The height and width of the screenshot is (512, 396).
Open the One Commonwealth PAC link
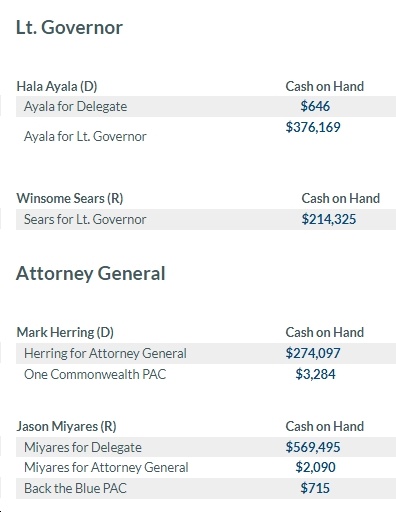95,374
